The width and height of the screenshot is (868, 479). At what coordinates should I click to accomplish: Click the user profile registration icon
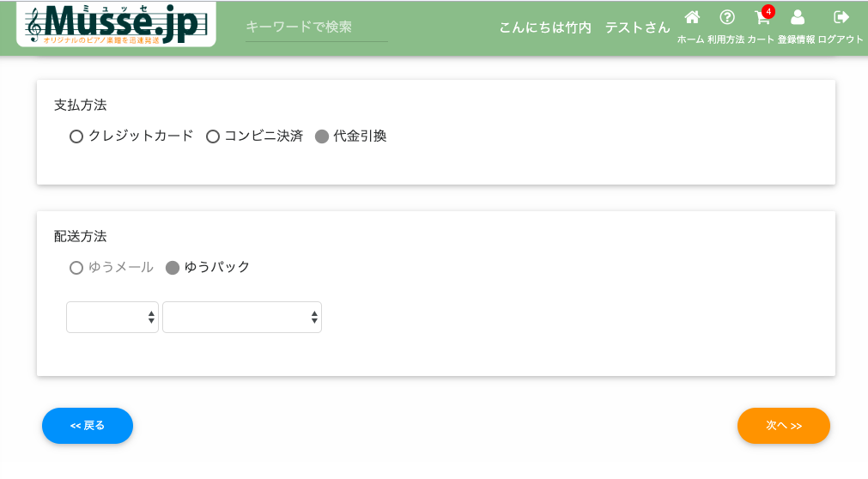pyautogui.click(x=797, y=18)
